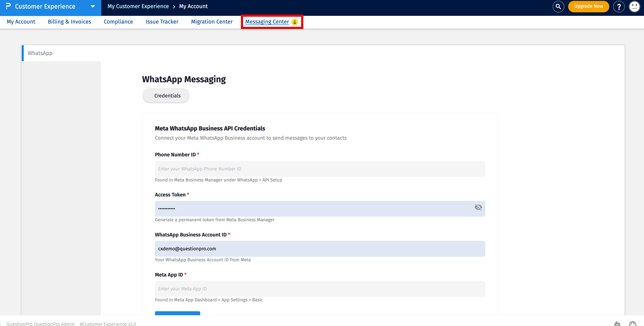The width and height of the screenshot is (644, 326).
Task: Click hint 'Found in Meta App Dashboard > App Settings > Basic'
Action: click(209, 300)
